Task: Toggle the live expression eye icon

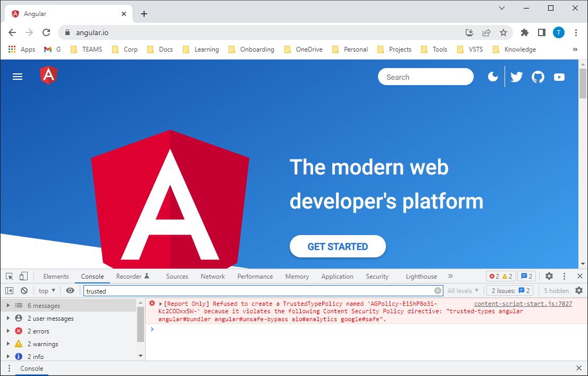Action: coord(70,290)
